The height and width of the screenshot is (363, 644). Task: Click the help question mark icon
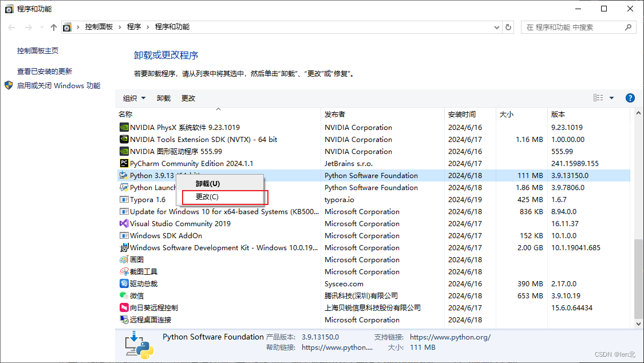[x=630, y=98]
